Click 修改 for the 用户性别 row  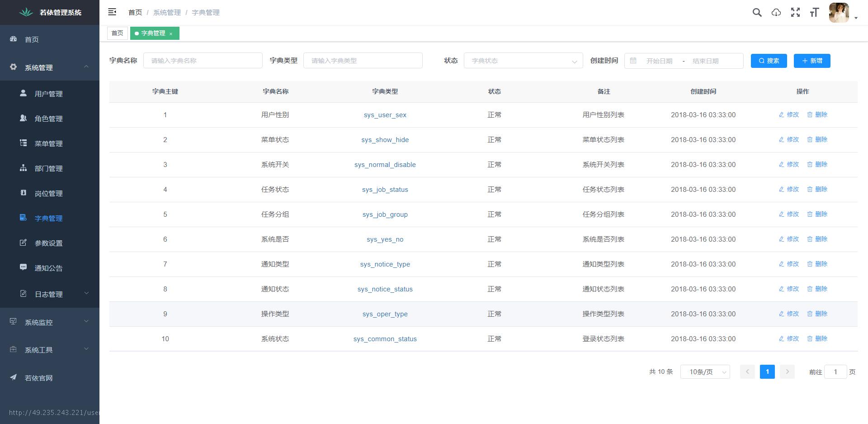789,114
